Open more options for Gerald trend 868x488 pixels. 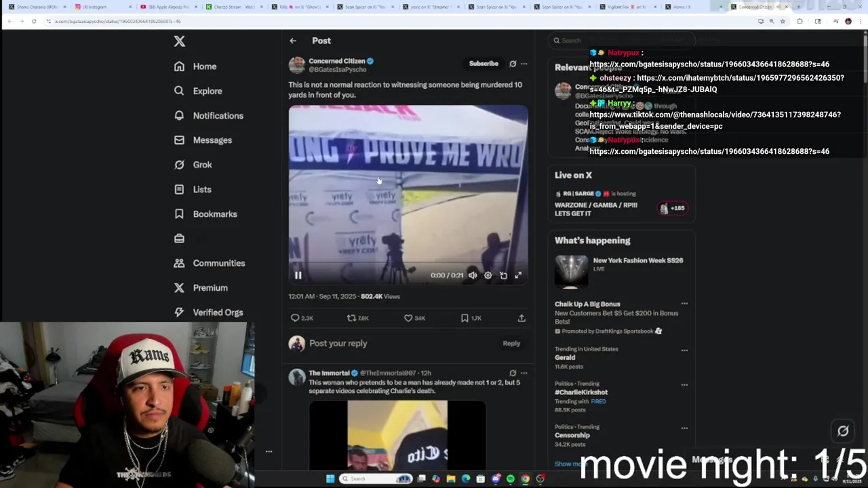(684, 350)
